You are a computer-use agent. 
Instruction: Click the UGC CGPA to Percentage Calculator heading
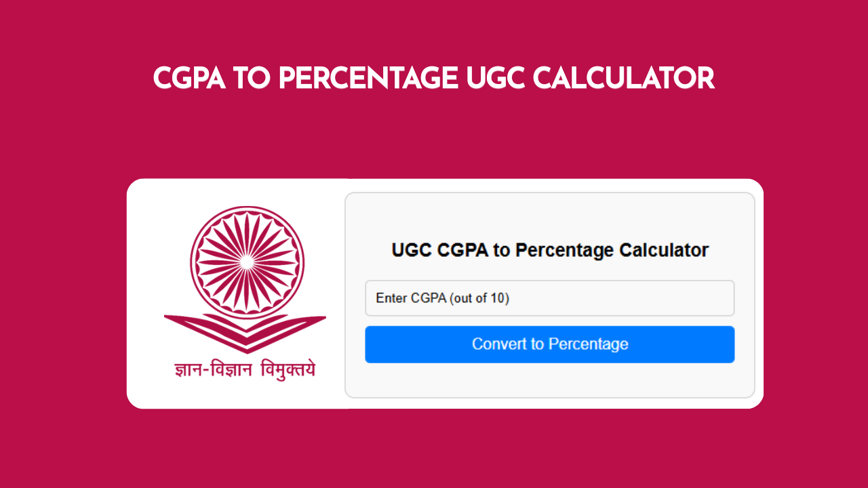(x=549, y=250)
